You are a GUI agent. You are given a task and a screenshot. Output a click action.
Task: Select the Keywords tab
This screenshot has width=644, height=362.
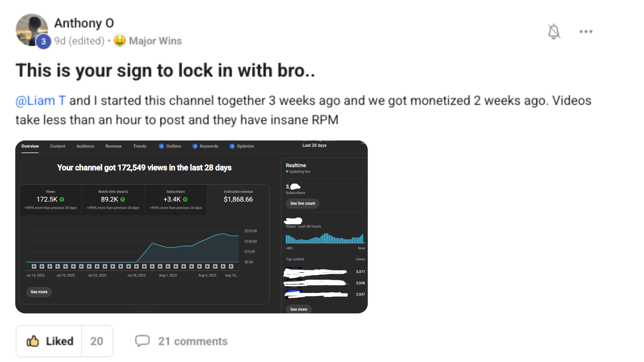point(205,146)
